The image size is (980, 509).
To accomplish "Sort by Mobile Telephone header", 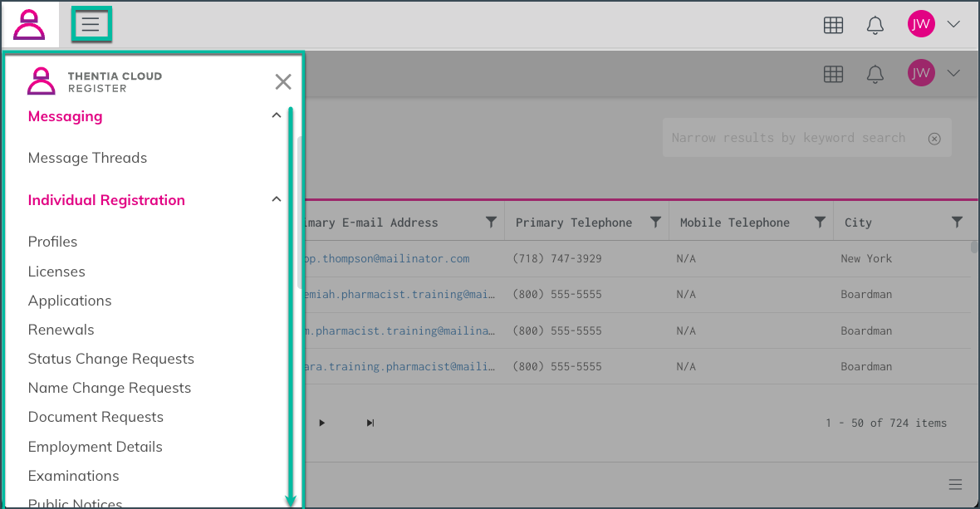I will click(x=734, y=223).
